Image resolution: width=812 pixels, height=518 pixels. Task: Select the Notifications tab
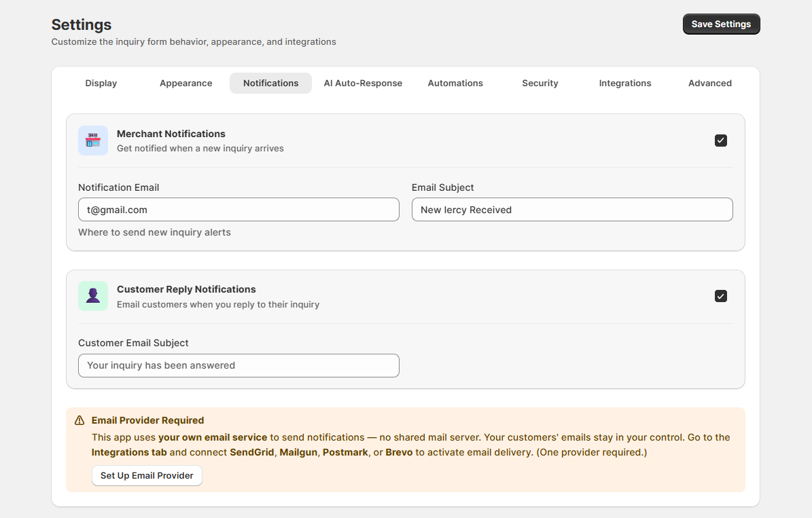[270, 83]
